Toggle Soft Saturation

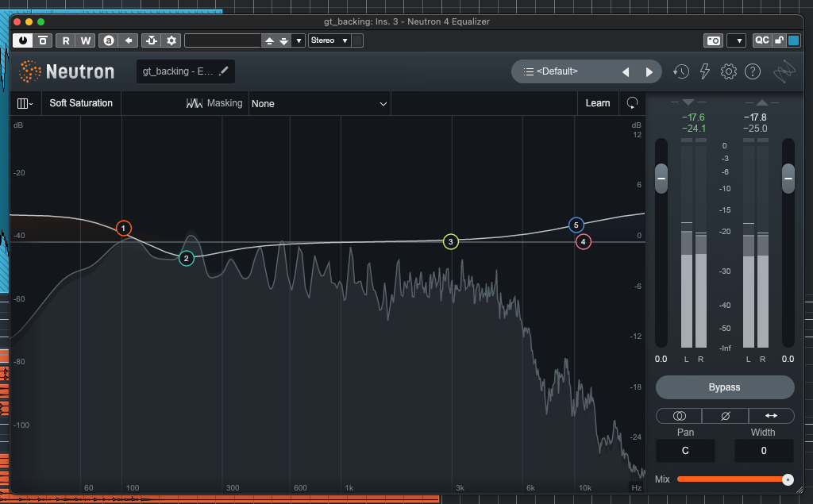pyautogui.click(x=81, y=103)
